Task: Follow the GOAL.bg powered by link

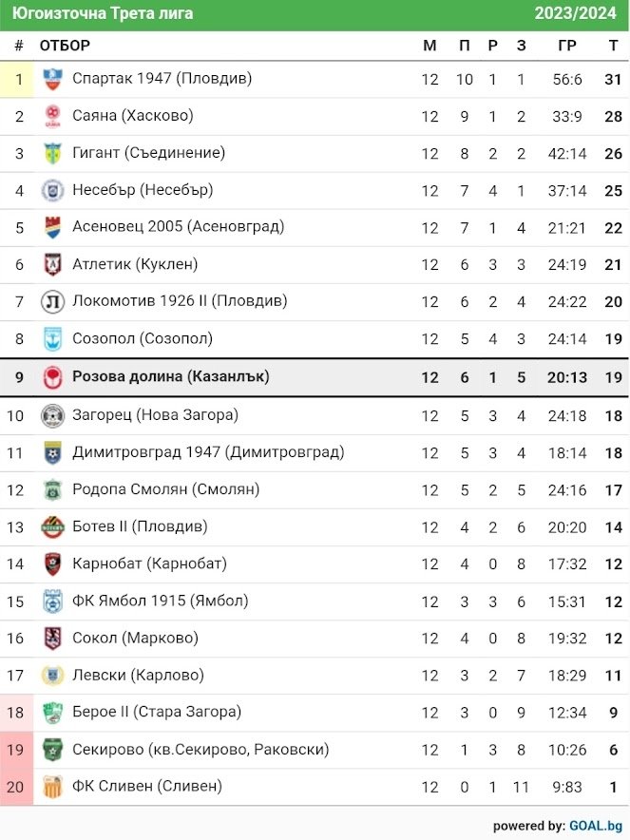Action: coord(596,826)
